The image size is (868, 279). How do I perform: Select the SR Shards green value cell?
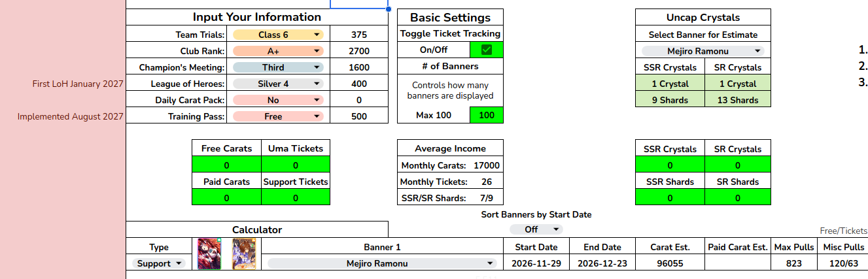tap(738, 197)
